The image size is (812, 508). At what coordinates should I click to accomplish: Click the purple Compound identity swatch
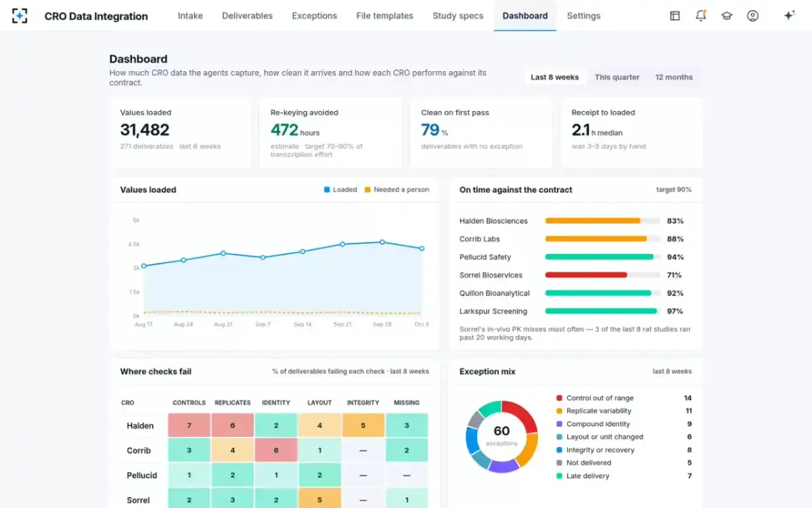tap(559, 424)
